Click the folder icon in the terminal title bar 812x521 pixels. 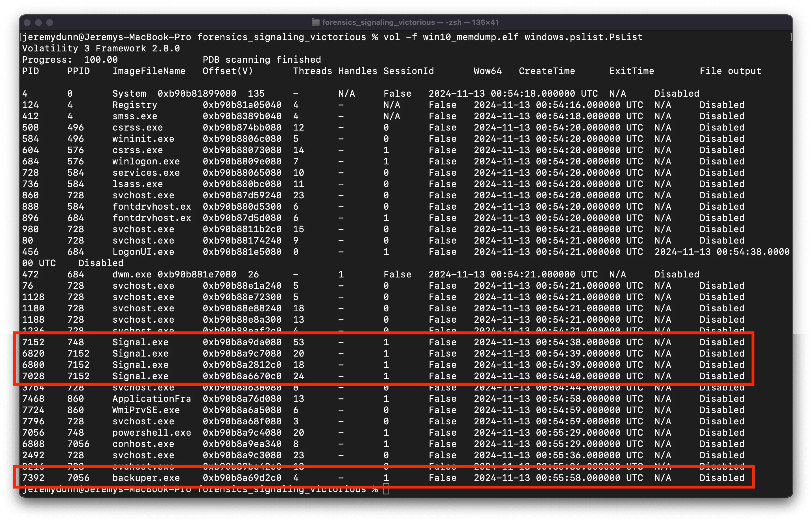[315, 22]
